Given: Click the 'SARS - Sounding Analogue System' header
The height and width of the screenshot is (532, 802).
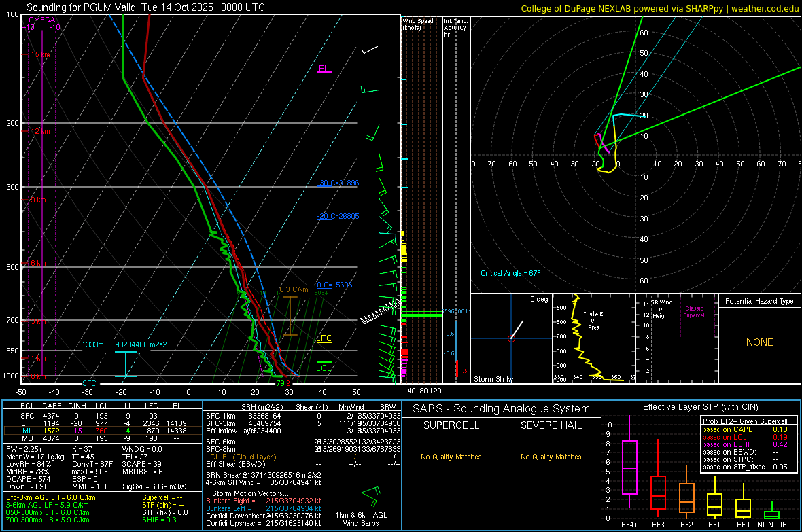Looking at the screenshot, I should 501,409.
